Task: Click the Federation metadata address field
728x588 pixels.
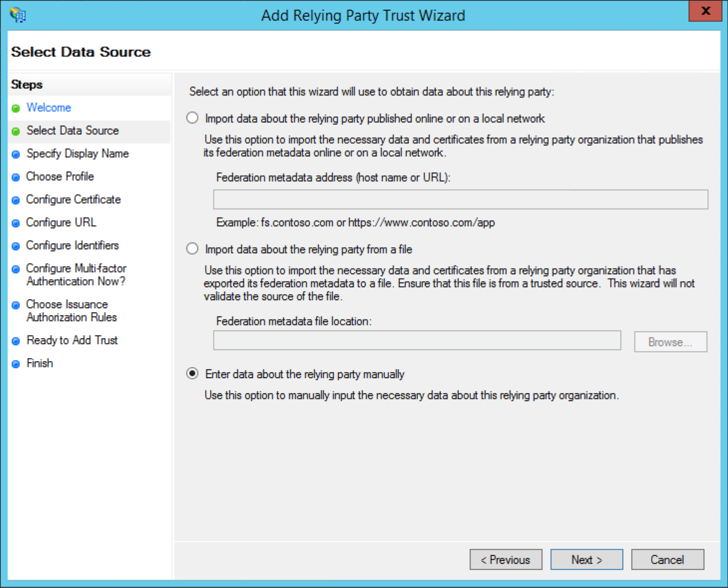Action: click(x=460, y=199)
